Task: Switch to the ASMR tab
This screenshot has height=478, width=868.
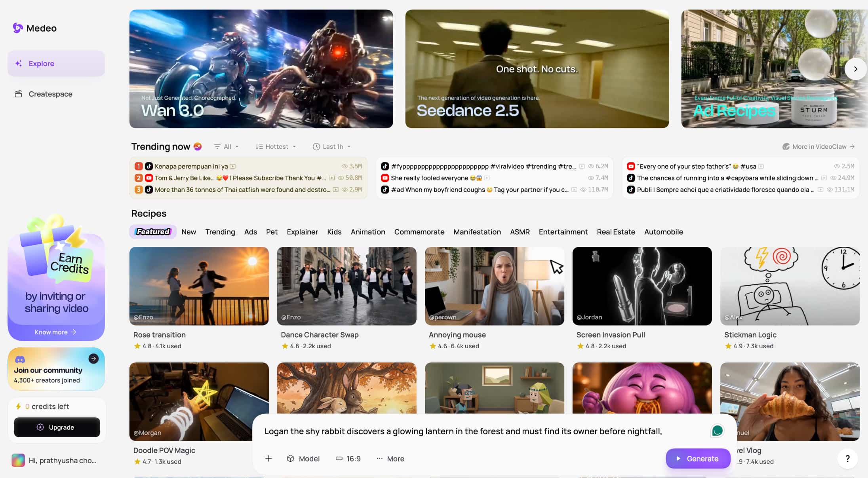Action: click(x=520, y=232)
